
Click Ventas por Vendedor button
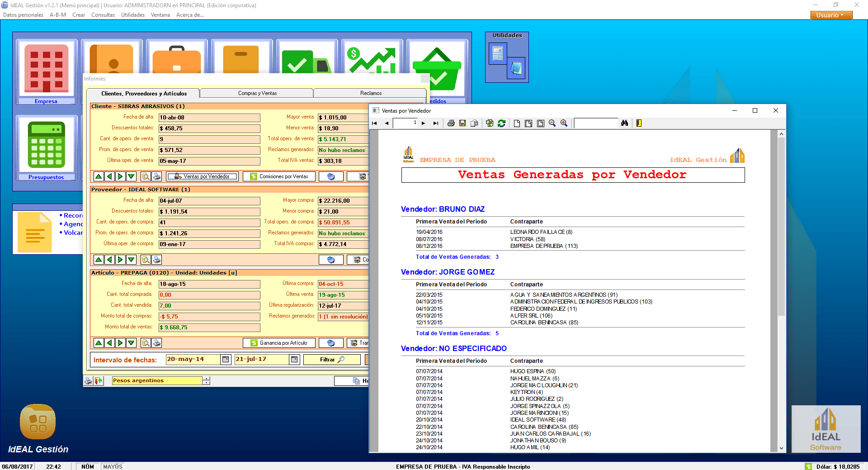pos(202,176)
